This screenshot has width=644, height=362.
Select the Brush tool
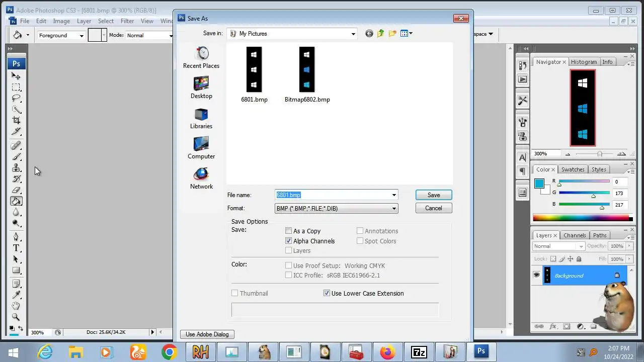coord(16,156)
